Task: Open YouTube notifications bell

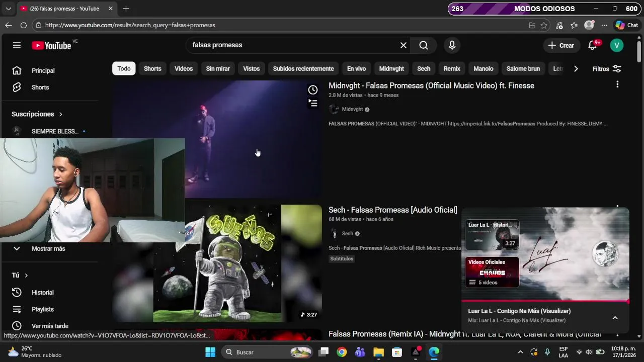Action: 593,45
